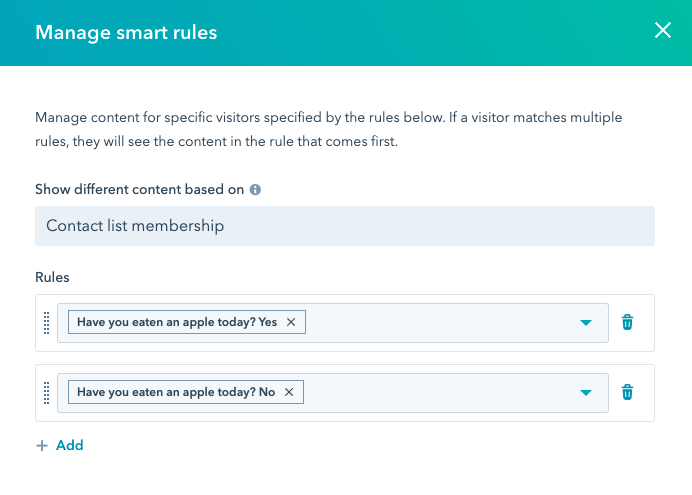Grab the drag handle of the Yes rule
692x495 pixels.
[46, 323]
